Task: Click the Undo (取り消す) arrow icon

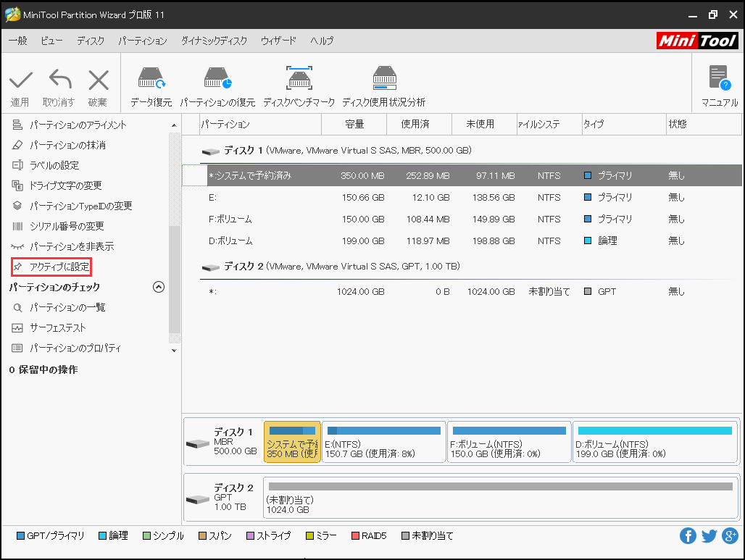Action: pyautogui.click(x=59, y=80)
